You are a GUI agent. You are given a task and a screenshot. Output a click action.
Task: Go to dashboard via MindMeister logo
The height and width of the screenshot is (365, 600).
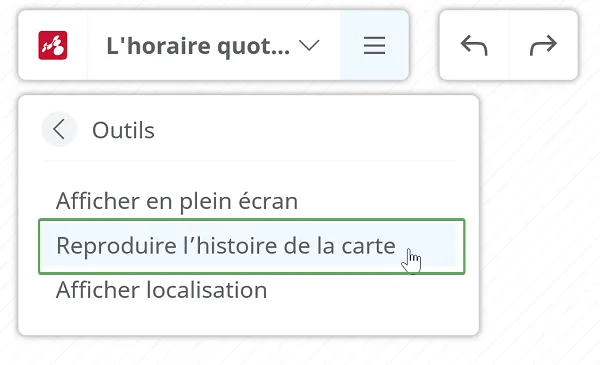click(x=53, y=45)
